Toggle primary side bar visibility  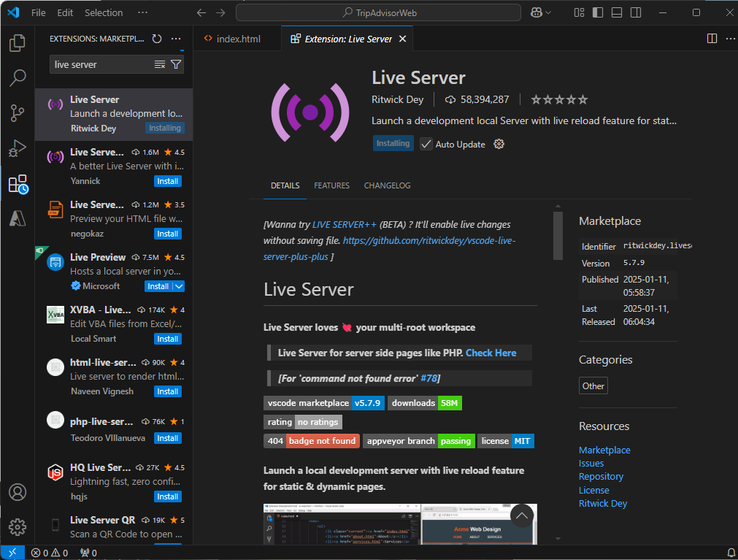(x=598, y=12)
